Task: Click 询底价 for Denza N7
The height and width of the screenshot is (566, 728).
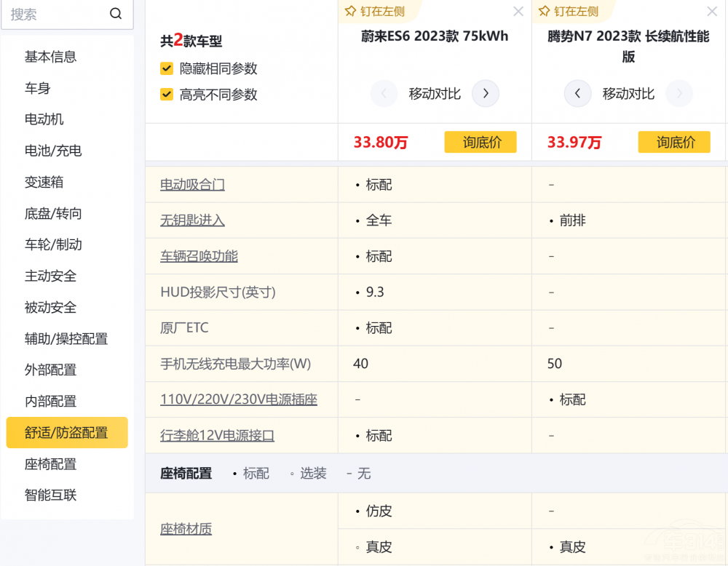Action: pyautogui.click(x=674, y=143)
